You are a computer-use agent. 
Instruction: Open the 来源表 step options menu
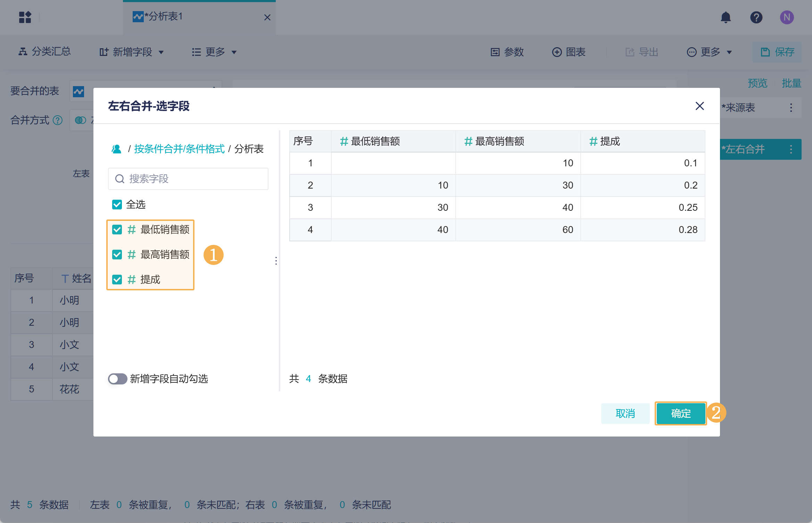coord(791,108)
